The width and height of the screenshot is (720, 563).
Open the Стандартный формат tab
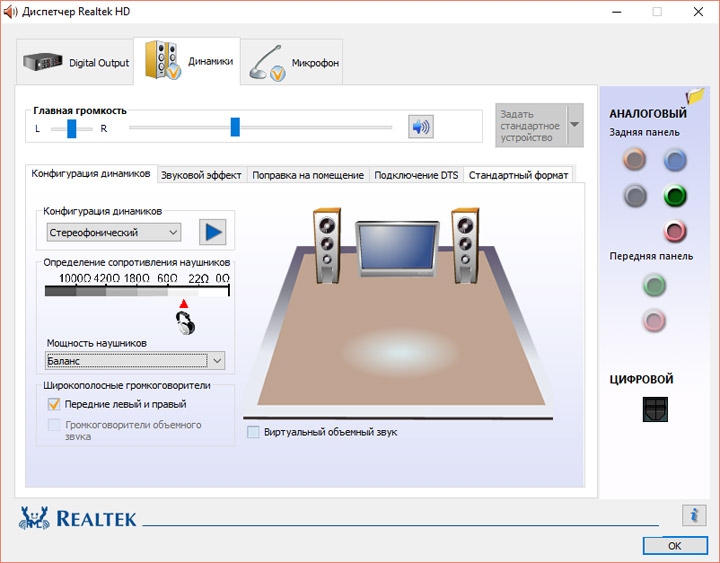[x=518, y=175]
